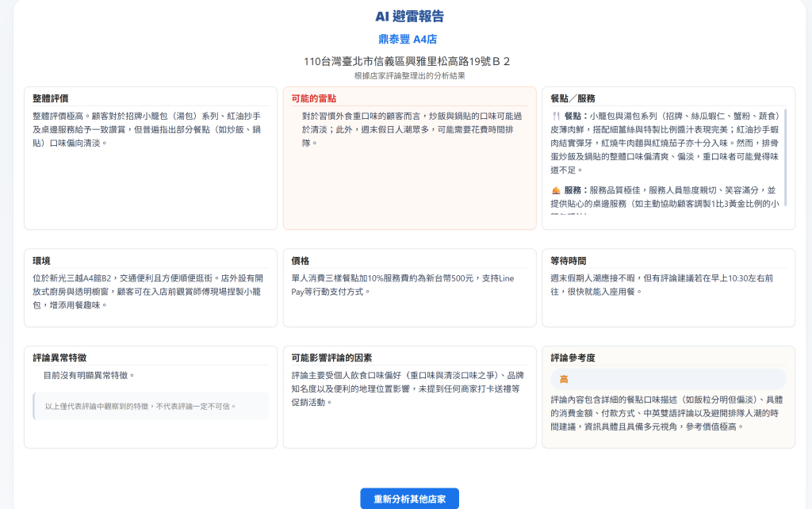Click the 餐點／服務 card heading

pos(573,98)
